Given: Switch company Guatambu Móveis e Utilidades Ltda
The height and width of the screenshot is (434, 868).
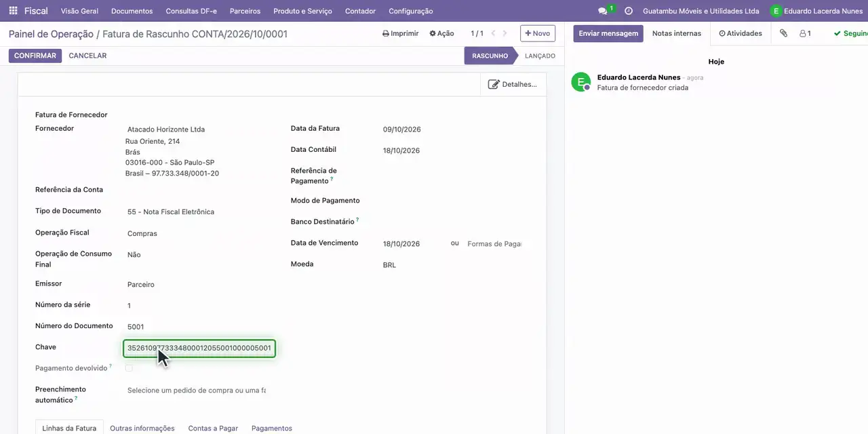Looking at the screenshot, I should pos(701,11).
